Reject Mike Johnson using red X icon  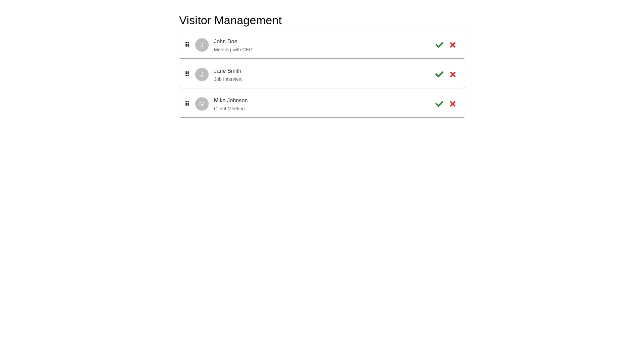coord(452,104)
